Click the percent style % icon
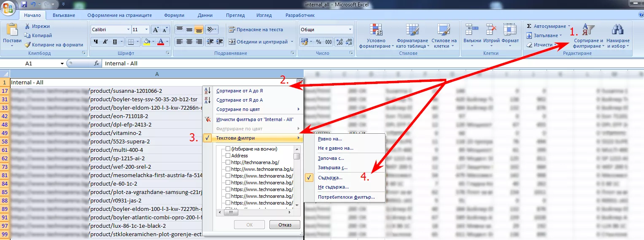Viewport: 644px width, 240px height. [x=318, y=42]
